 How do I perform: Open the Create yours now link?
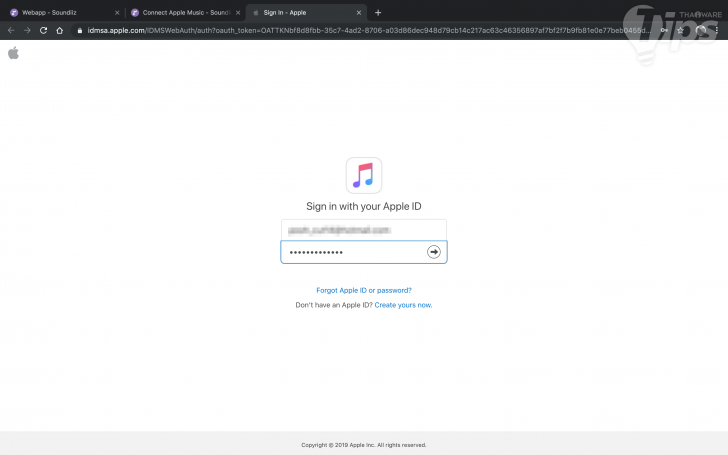[403, 305]
